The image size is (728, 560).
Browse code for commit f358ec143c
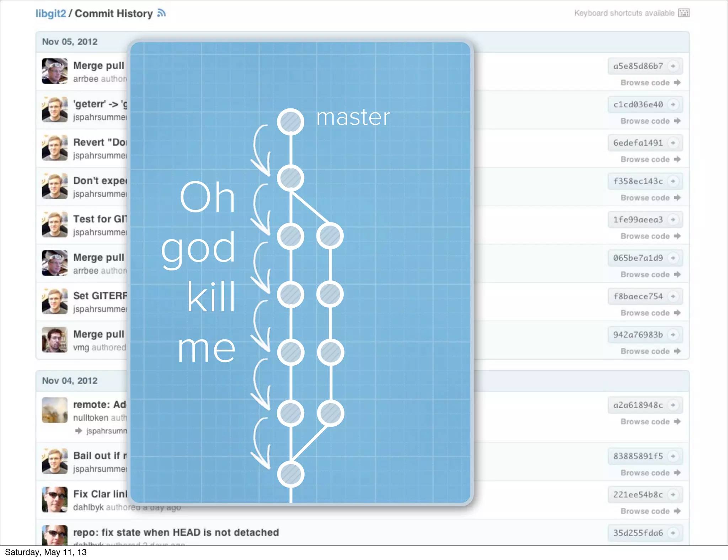click(651, 198)
